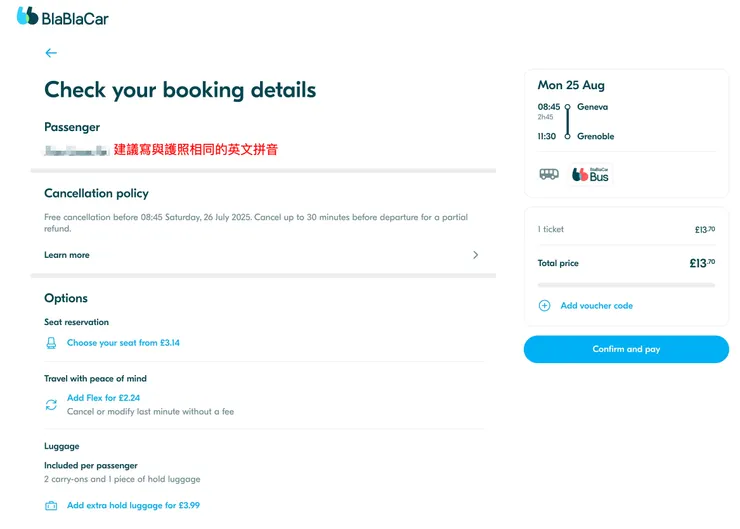Screen dimensions: 740x529
Task: Click the BlaBlaCar logo
Action: (x=62, y=17)
